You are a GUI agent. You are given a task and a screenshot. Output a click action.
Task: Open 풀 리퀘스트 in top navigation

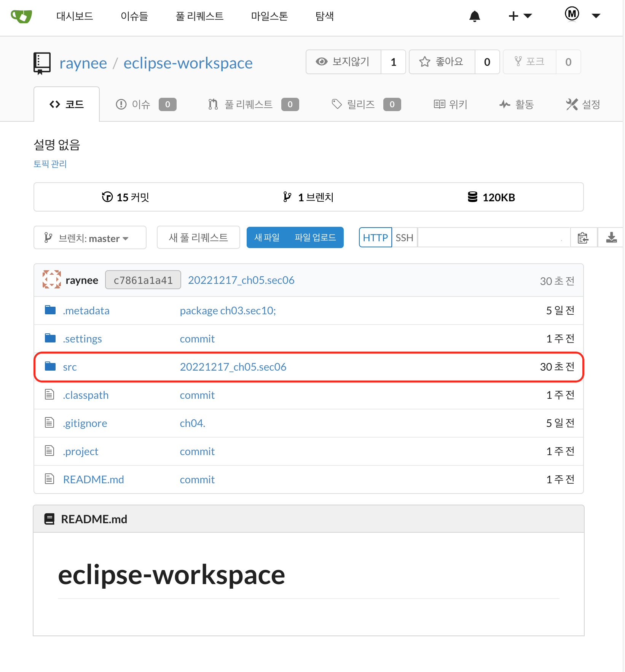point(199,16)
